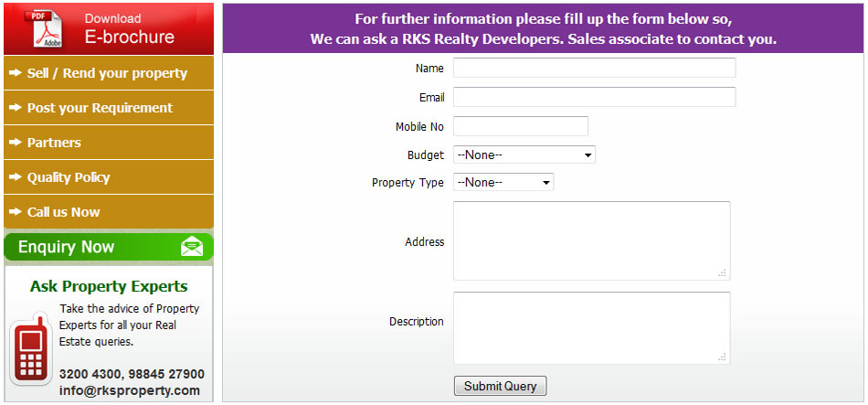Focus the Email input field
Image resolution: width=868 pixels, height=405 pixels.
pos(595,97)
